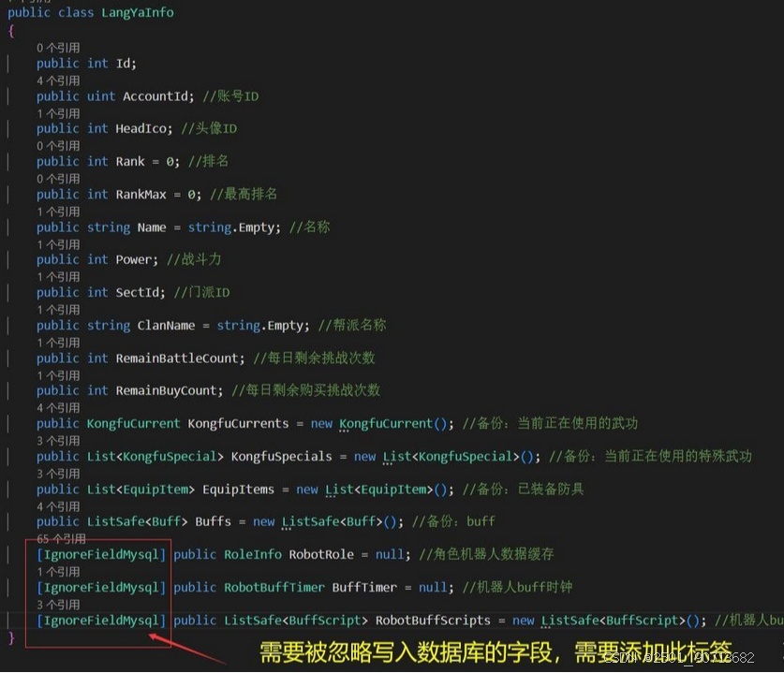The image size is (784, 673).
Task: Click the Name field identifier
Action: 152,227
